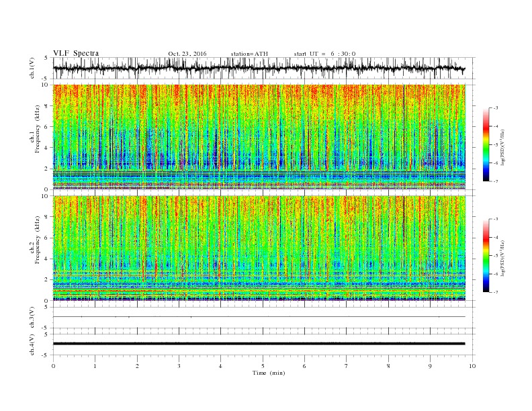Select the log(PSD) label beside ch.1 color bar

coord(502,146)
